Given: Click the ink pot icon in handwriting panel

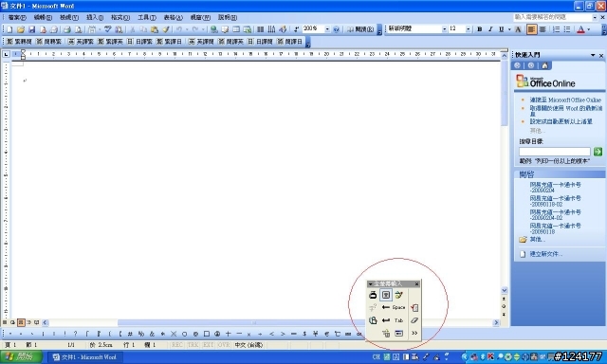Looking at the screenshot, I should point(373,295).
